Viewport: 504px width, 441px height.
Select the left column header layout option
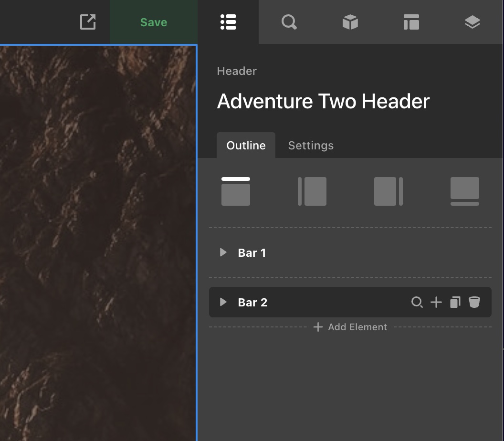(312, 191)
